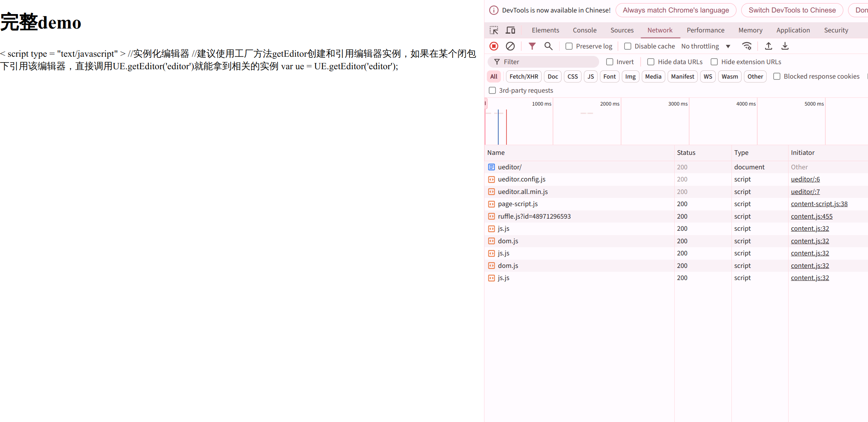Viewport: 868px width, 422px height.
Task: Filter requests by CSS
Action: click(573, 76)
